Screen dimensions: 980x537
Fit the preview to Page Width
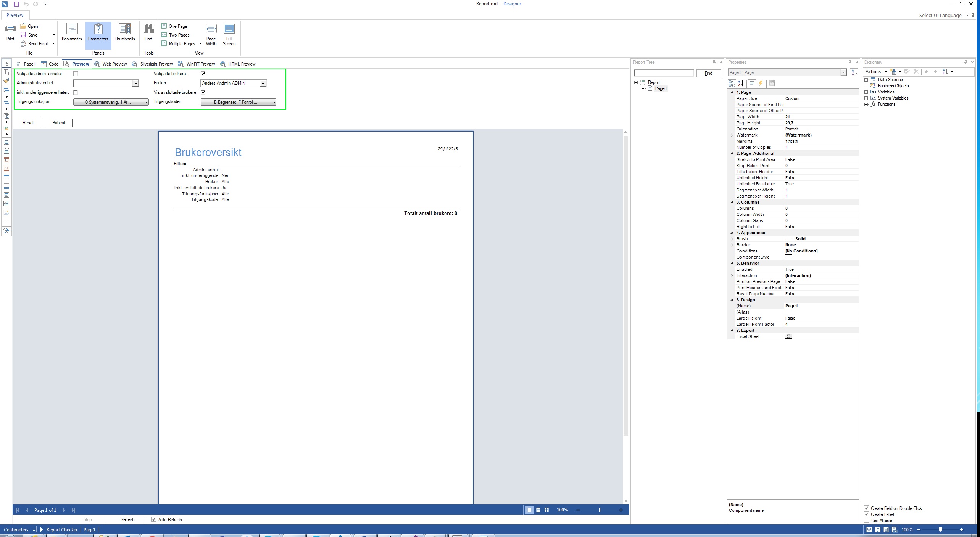pos(211,35)
